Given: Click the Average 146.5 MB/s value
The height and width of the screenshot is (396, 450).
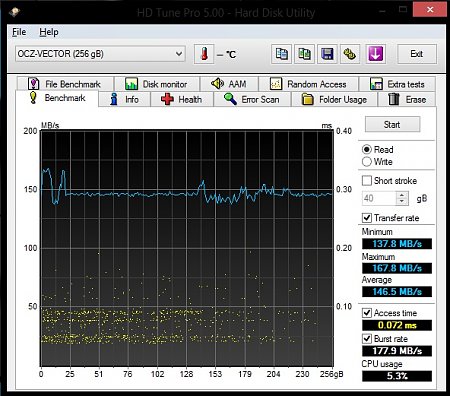Looking at the screenshot, I should [397, 292].
